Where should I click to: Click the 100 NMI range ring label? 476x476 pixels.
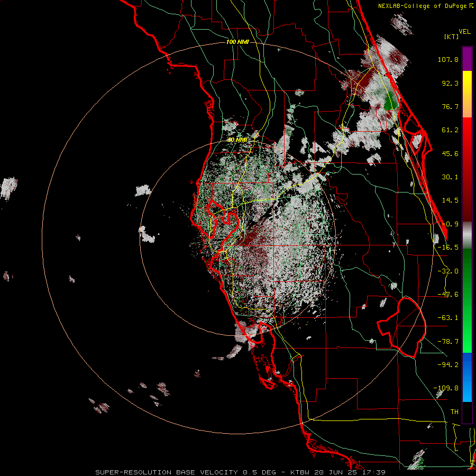tap(237, 42)
